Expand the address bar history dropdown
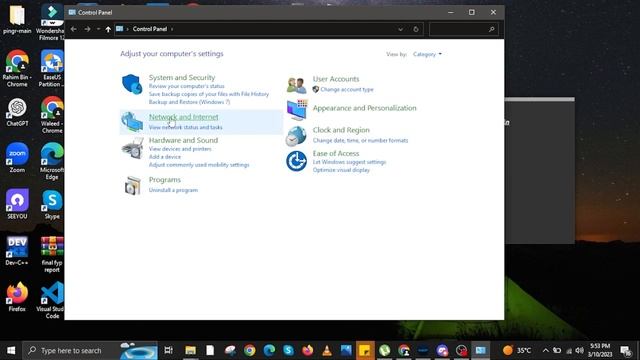This screenshot has width=640, height=360. pos(400,29)
